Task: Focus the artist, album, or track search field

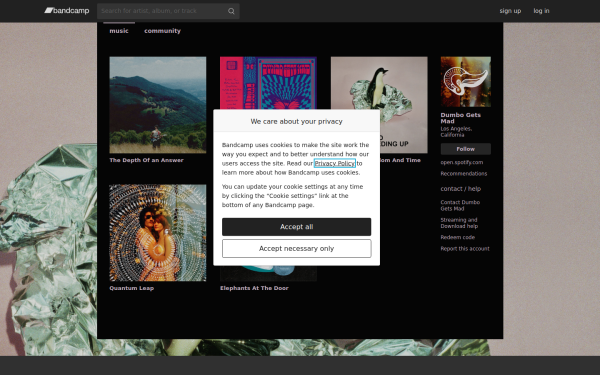Action: [168, 11]
